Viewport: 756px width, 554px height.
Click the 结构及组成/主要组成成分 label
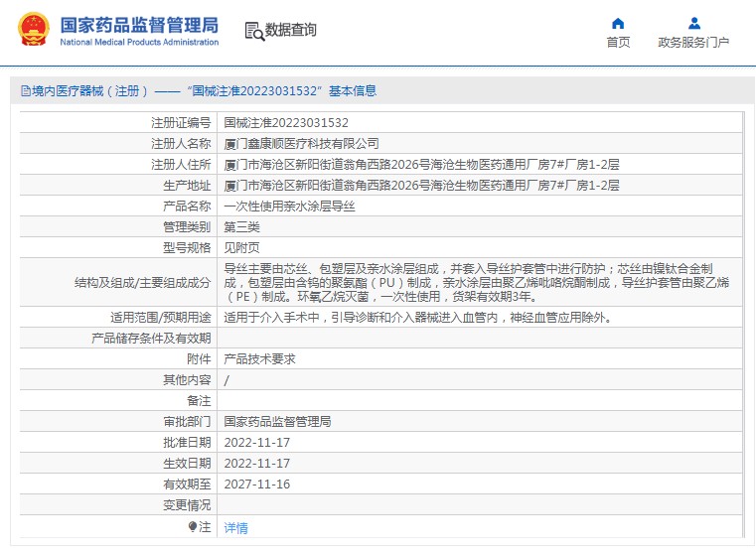(x=143, y=282)
